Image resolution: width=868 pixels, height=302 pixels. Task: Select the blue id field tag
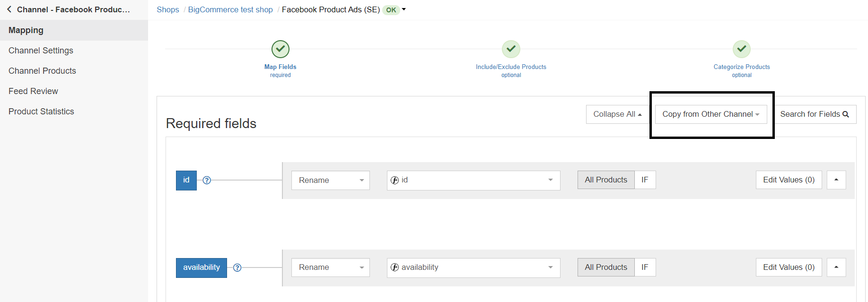click(186, 181)
